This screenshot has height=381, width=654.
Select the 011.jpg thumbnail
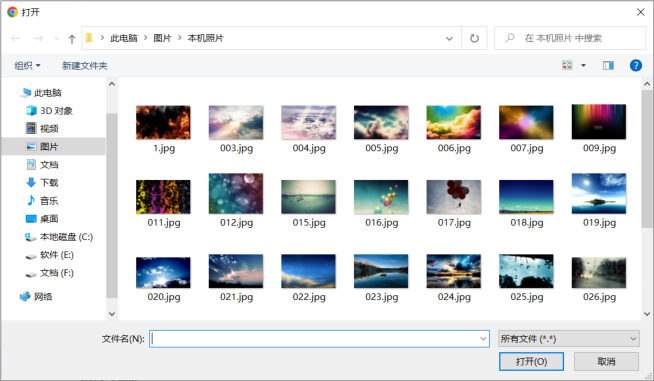coord(163,197)
